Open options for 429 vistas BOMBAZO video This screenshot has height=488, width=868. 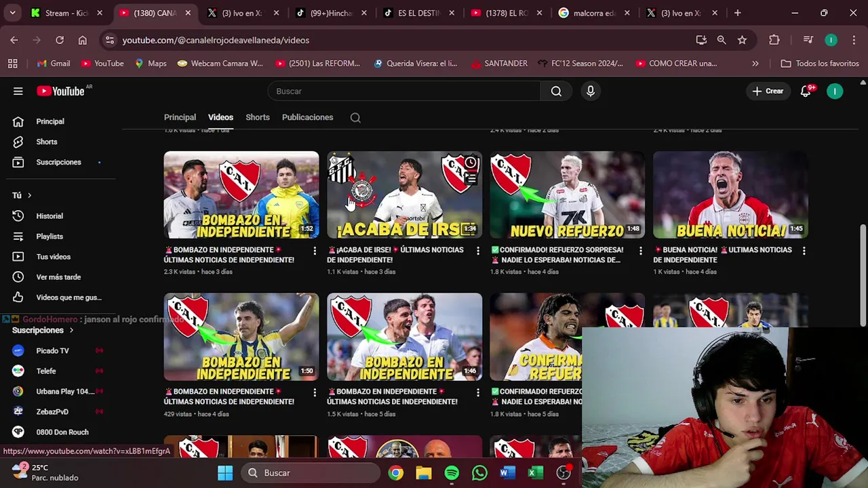pos(315,392)
